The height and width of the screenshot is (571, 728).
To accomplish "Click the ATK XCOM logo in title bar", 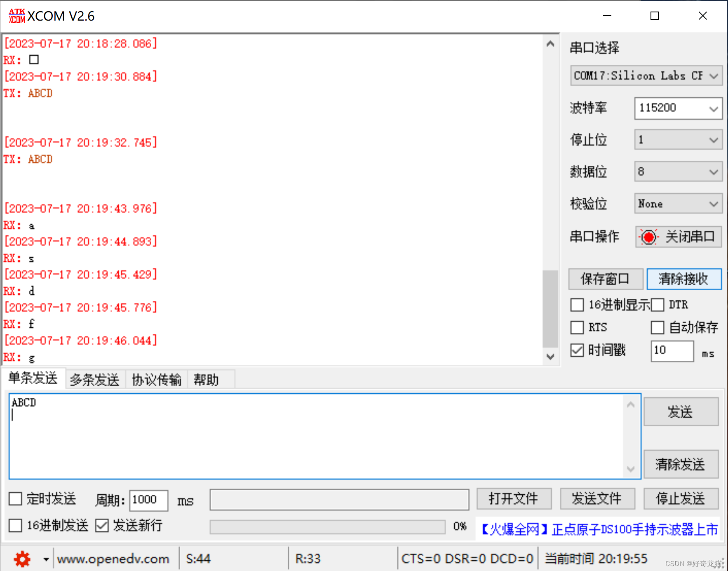I will (x=16, y=15).
